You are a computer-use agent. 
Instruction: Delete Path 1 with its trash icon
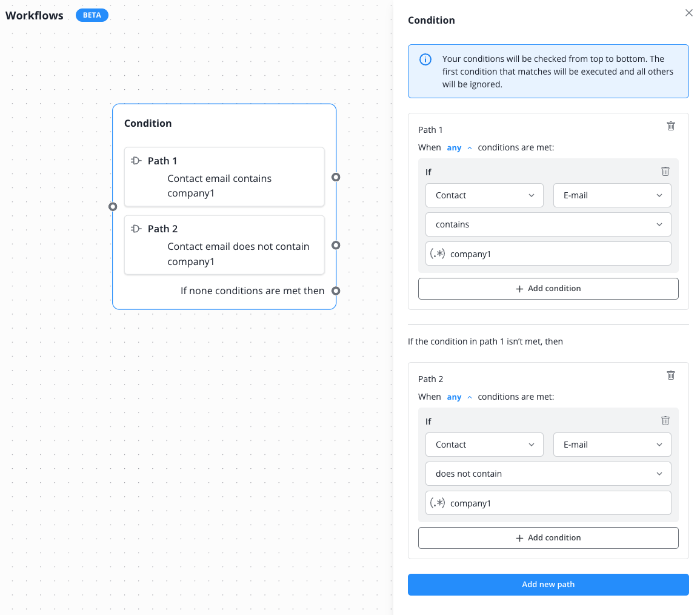click(671, 126)
